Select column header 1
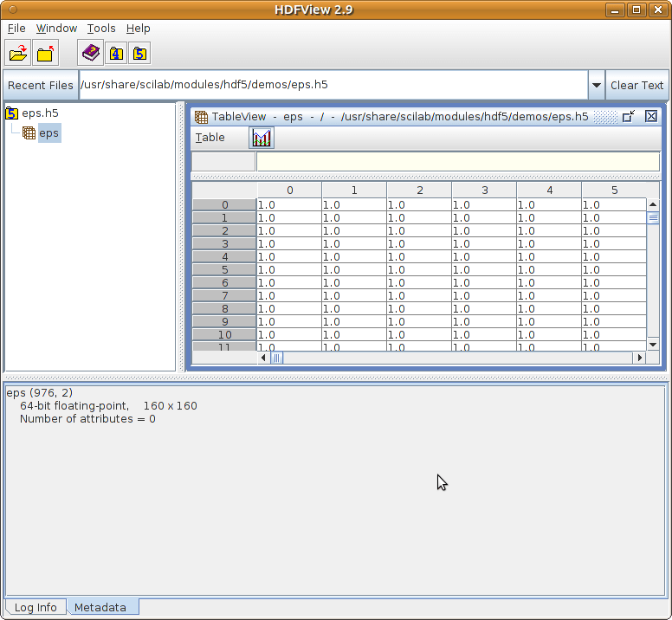The height and width of the screenshot is (620, 672). (354, 191)
